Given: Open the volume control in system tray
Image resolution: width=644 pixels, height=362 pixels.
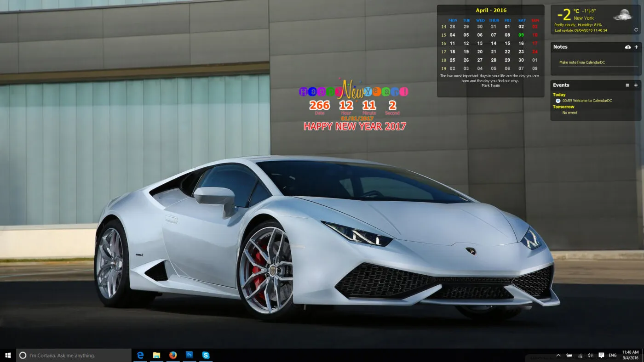Looking at the screenshot, I should click(590, 355).
